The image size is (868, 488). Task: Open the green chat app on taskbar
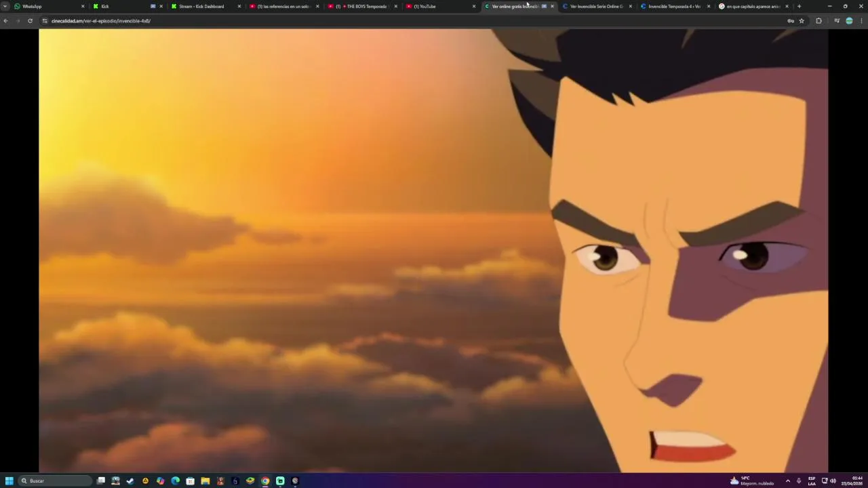(x=280, y=481)
